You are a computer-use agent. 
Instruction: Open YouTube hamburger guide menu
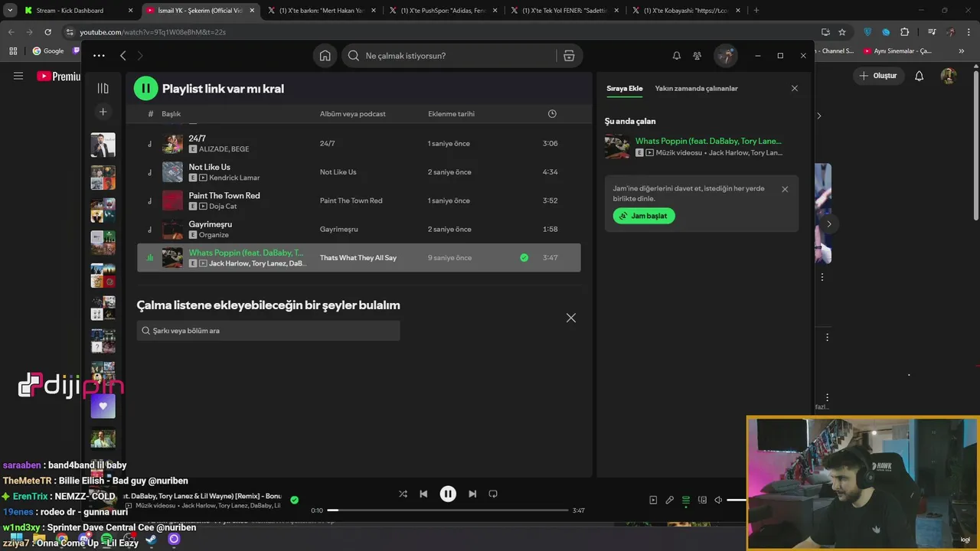[18, 76]
